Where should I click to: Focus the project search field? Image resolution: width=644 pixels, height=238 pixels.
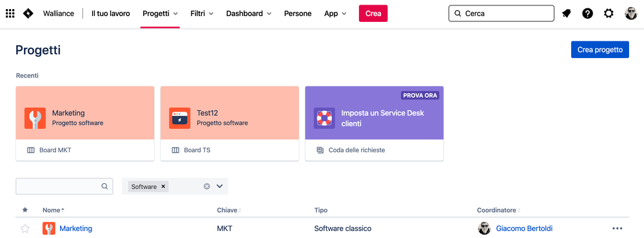(x=64, y=186)
